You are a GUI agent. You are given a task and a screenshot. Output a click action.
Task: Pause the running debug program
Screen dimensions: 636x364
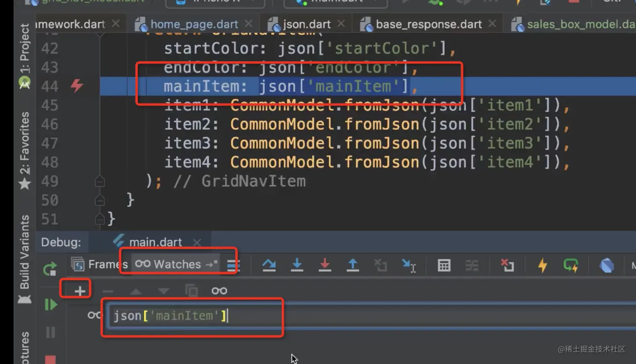tap(50, 332)
